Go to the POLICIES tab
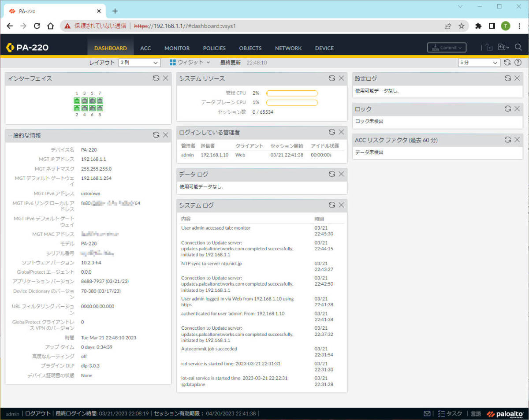This screenshot has width=529, height=420. pos(214,48)
